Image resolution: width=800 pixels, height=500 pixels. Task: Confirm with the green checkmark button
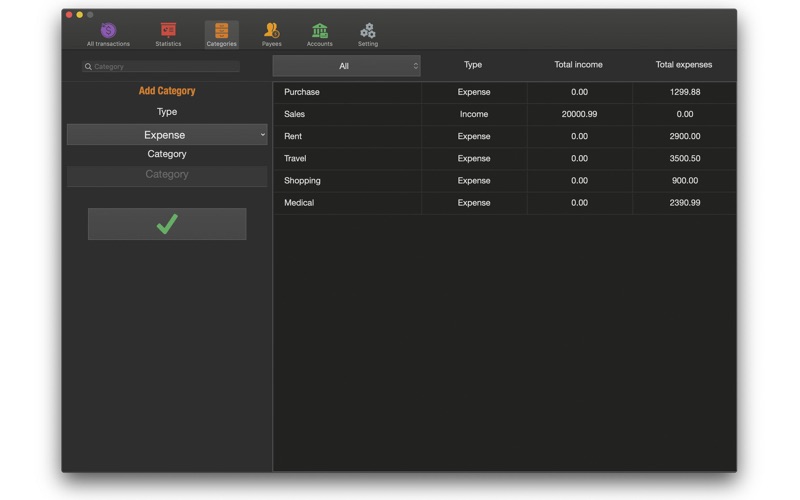tap(167, 223)
